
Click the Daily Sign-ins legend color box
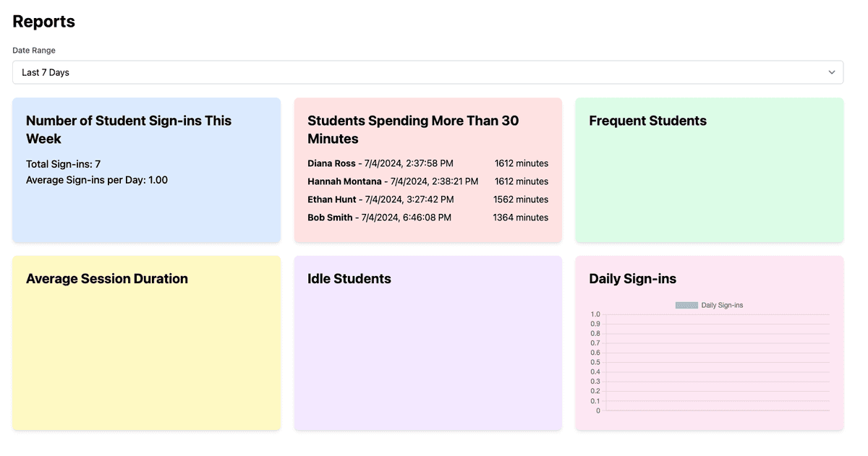pyautogui.click(x=686, y=305)
